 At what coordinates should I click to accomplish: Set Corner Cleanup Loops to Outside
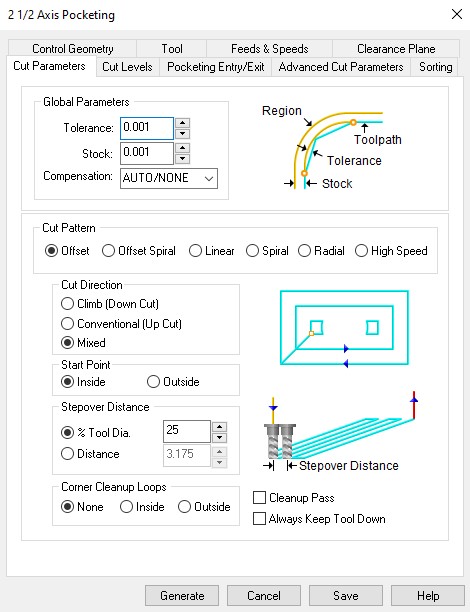pos(204,507)
